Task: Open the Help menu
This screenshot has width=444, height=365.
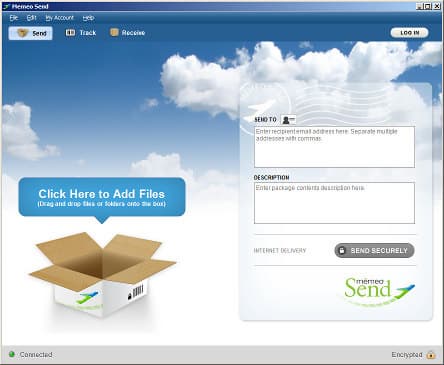Action: click(x=88, y=18)
